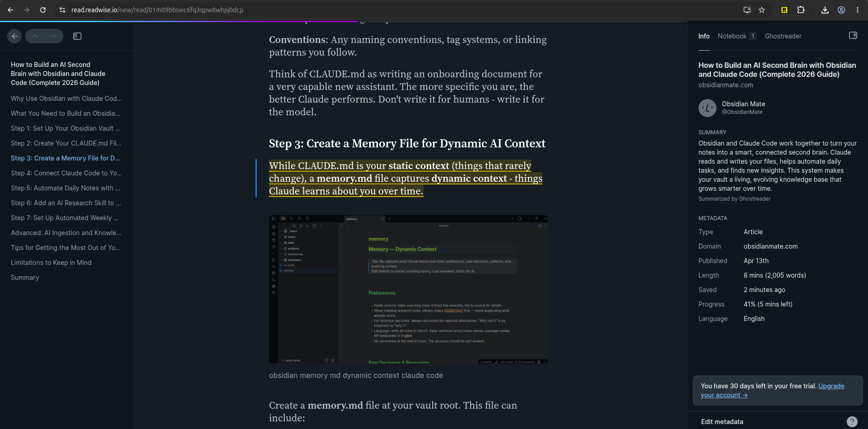The width and height of the screenshot is (868, 429).
Task: Click the image caption text
Action: pyautogui.click(x=356, y=376)
